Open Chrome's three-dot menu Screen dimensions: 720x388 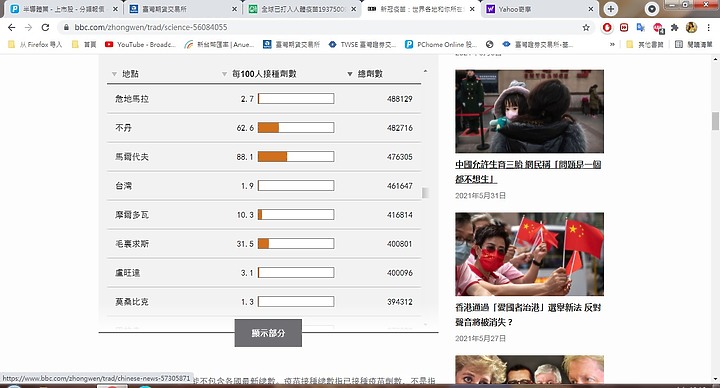[x=709, y=28]
